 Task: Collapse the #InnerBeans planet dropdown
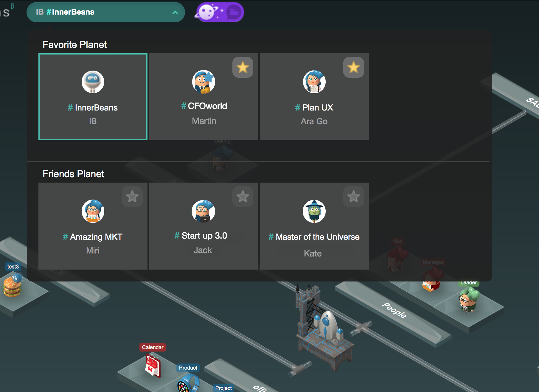point(105,12)
